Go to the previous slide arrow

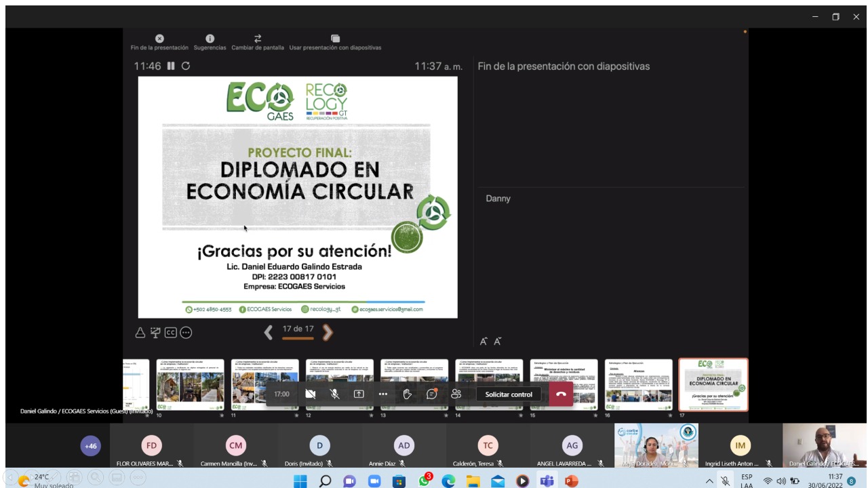click(269, 332)
